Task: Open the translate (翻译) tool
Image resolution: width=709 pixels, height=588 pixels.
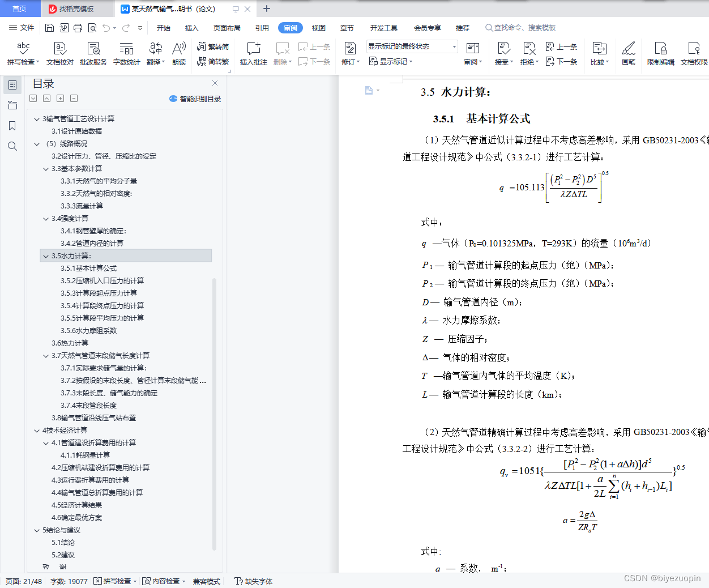Action: (155, 54)
